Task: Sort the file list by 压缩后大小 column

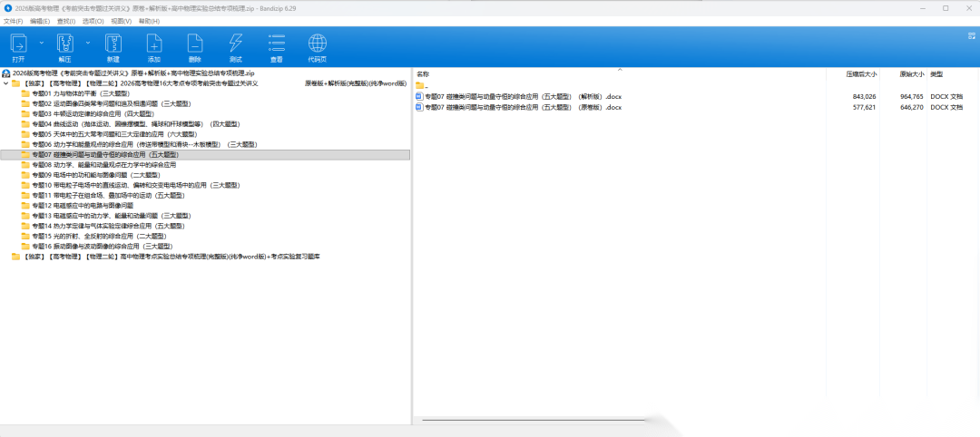Action: click(861, 73)
